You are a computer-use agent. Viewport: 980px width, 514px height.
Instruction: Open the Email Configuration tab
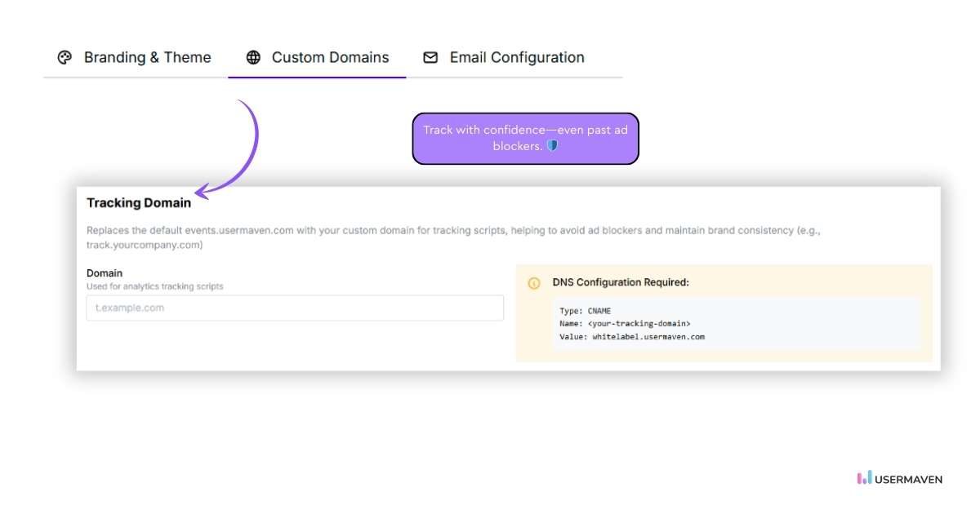(503, 58)
